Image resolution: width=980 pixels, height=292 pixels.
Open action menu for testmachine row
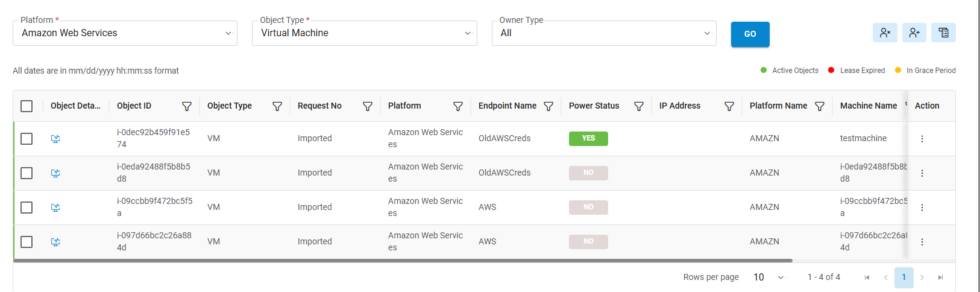coord(922,139)
